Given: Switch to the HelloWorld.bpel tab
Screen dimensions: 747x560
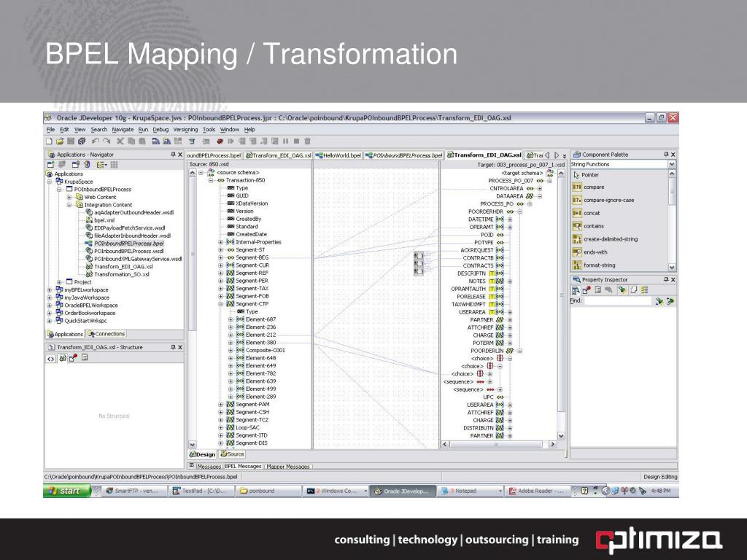Looking at the screenshot, I should click(x=338, y=155).
